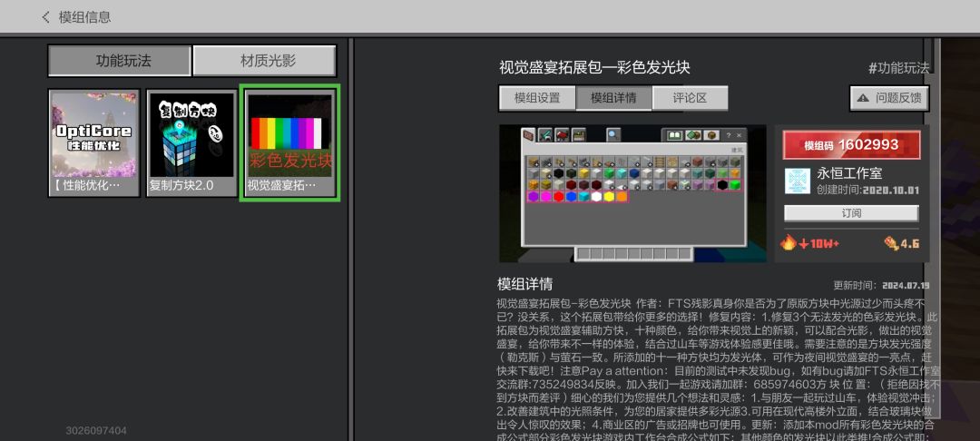Click the fire download count icon

789,242
